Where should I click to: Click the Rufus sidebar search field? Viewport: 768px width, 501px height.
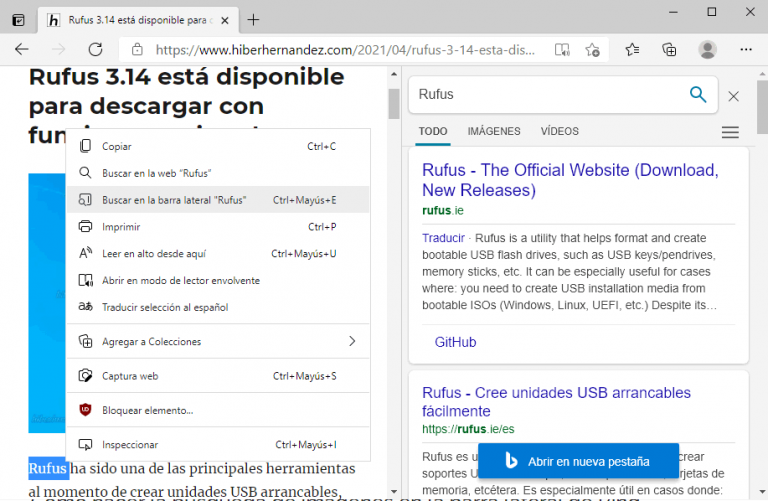[545, 95]
